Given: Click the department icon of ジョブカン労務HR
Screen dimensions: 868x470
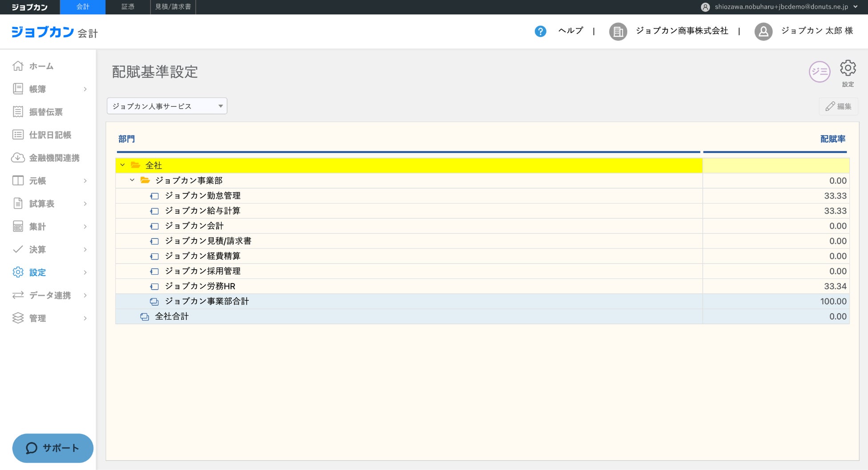Looking at the screenshot, I should click(154, 286).
